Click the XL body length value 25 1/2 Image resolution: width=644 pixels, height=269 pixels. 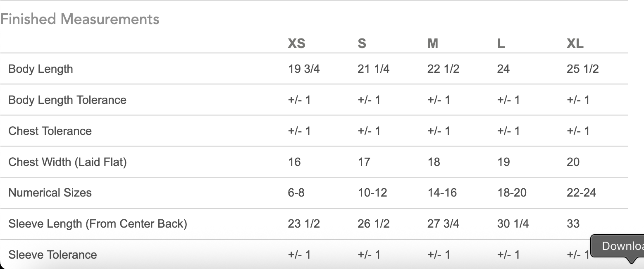[x=582, y=69]
